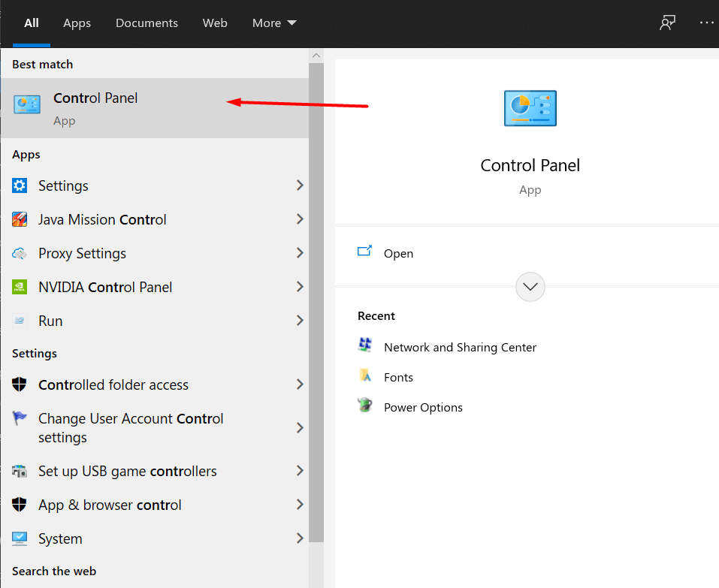Click the Power Options icon under Recent

click(x=366, y=406)
